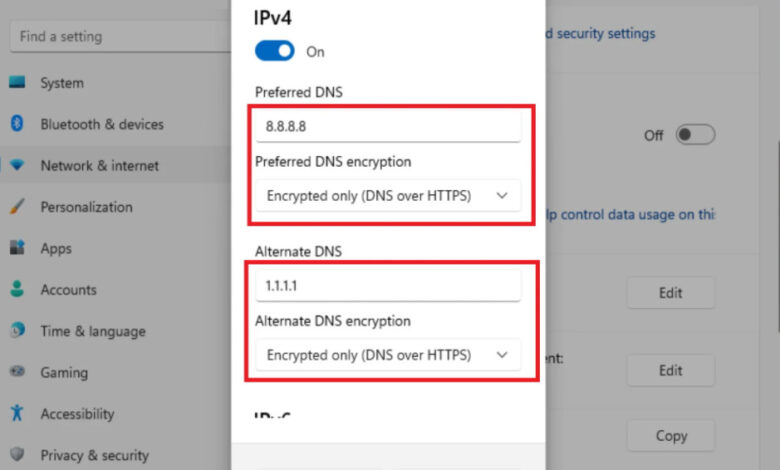780x470 pixels.
Task: Click the Accounts person icon
Action: pos(17,290)
